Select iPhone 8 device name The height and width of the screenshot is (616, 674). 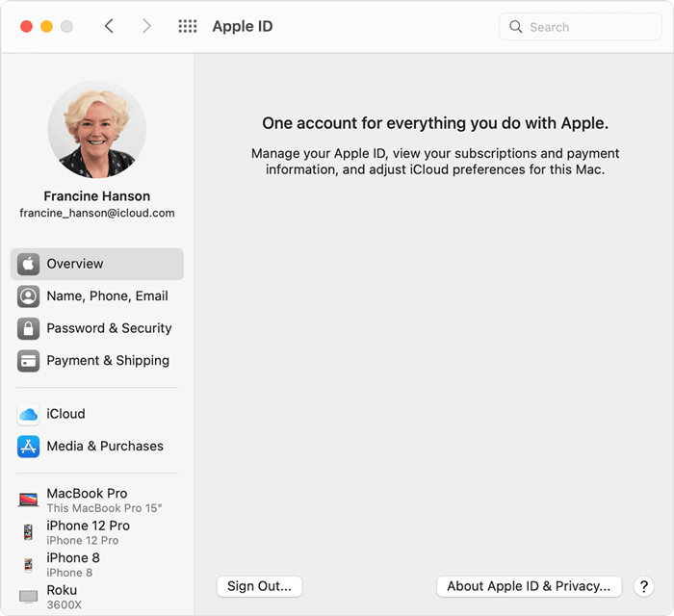(73, 557)
